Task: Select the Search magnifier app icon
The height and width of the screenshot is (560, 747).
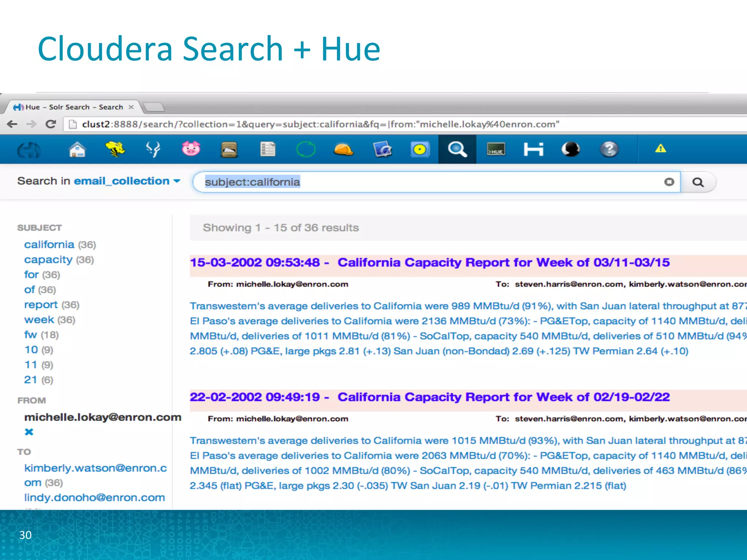Action: [457, 149]
